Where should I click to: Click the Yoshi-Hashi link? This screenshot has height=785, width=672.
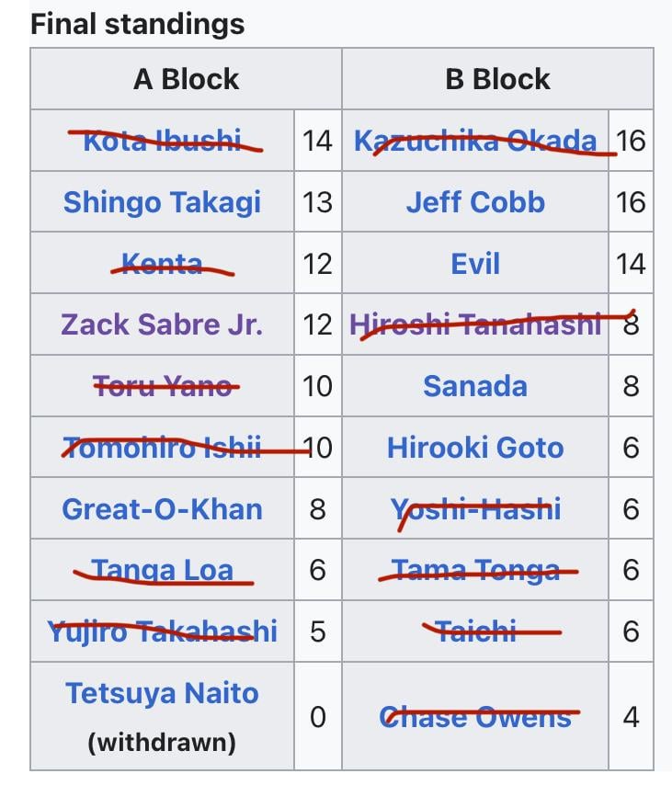click(x=474, y=509)
